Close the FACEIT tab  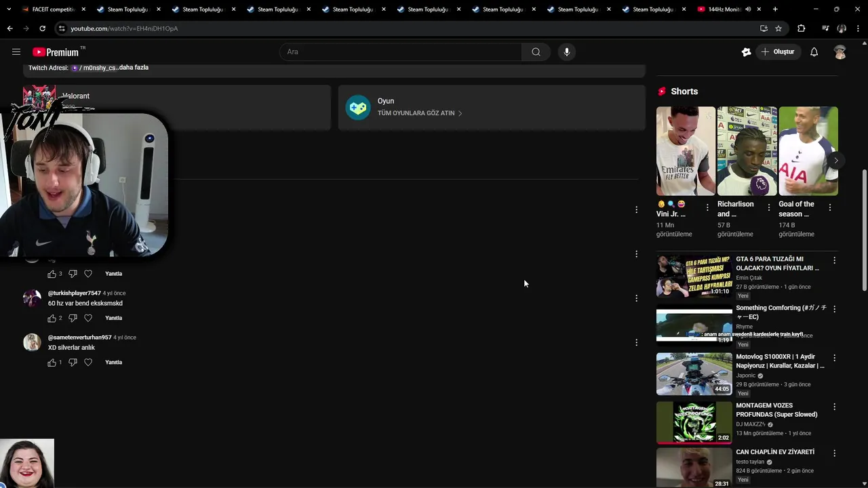coord(84,9)
